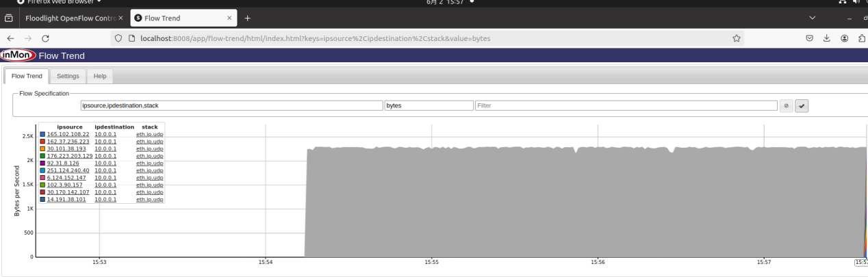Click eth.ip.udp stack in 14.191.38.101 row

tap(149, 200)
